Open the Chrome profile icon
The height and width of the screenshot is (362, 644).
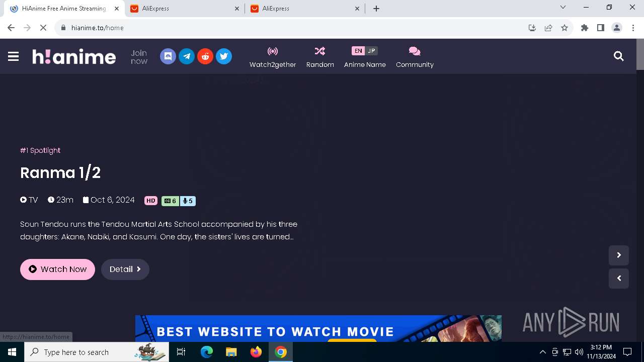(617, 28)
